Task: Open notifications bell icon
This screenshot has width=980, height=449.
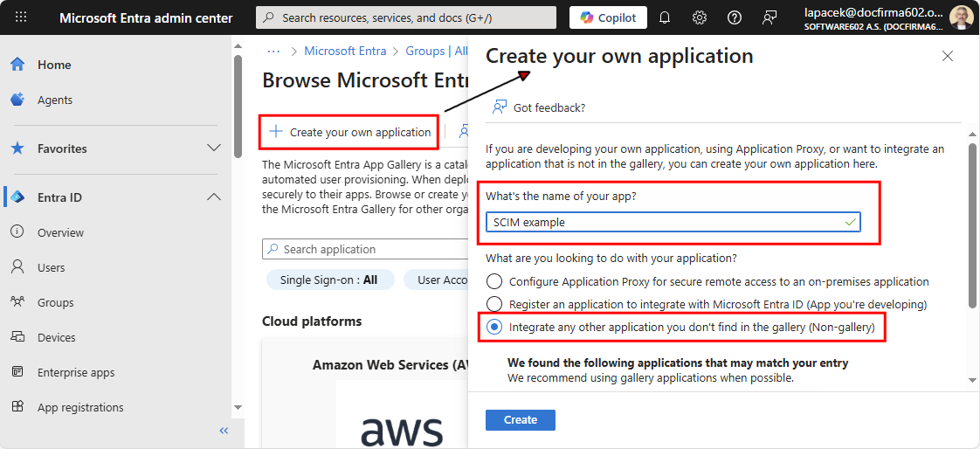Action: (665, 17)
